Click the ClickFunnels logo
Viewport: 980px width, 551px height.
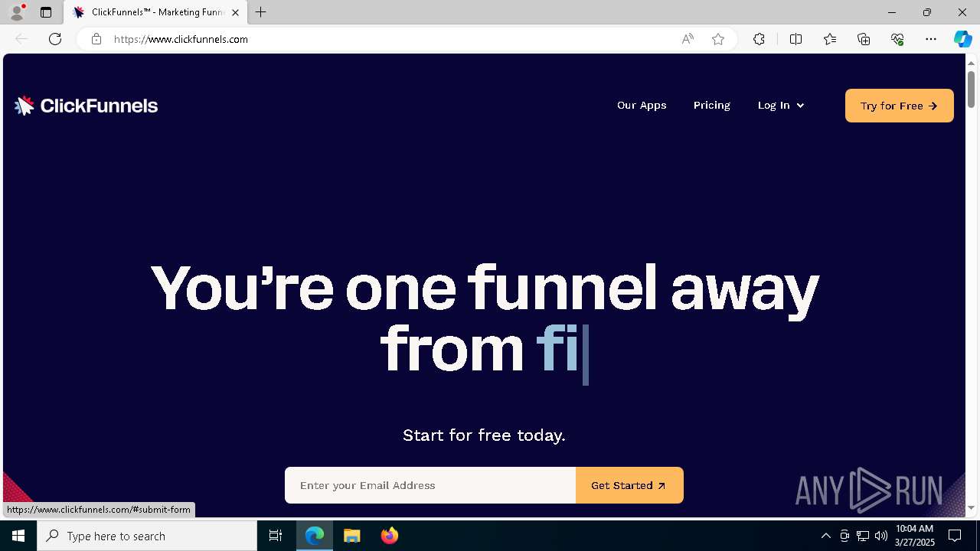(86, 106)
